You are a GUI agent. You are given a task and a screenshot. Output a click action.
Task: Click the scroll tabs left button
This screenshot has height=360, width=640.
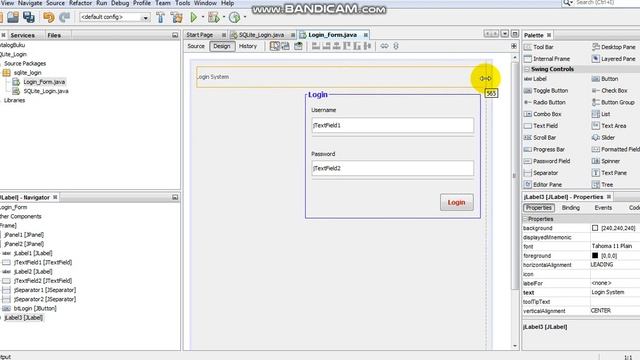(x=488, y=34)
